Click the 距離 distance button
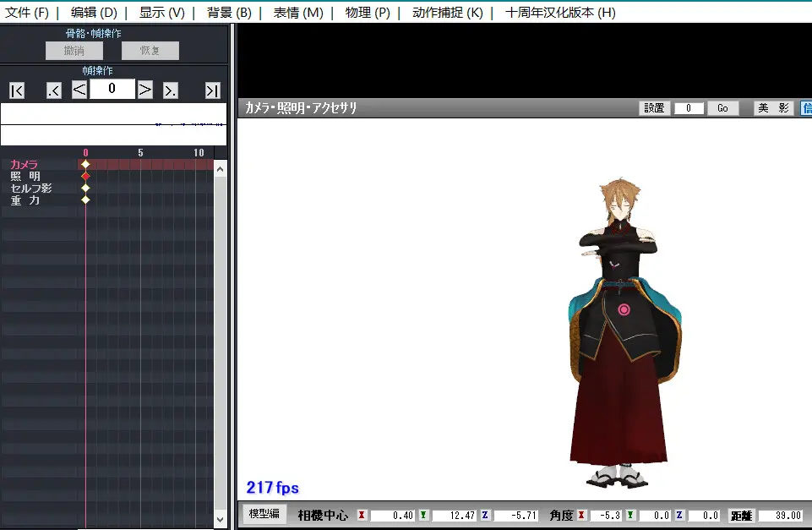 [x=741, y=516]
